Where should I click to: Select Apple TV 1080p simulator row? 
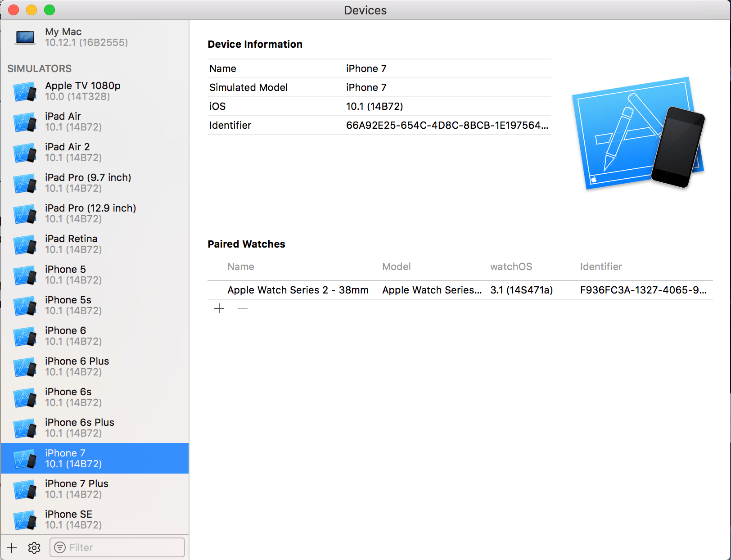coord(95,91)
